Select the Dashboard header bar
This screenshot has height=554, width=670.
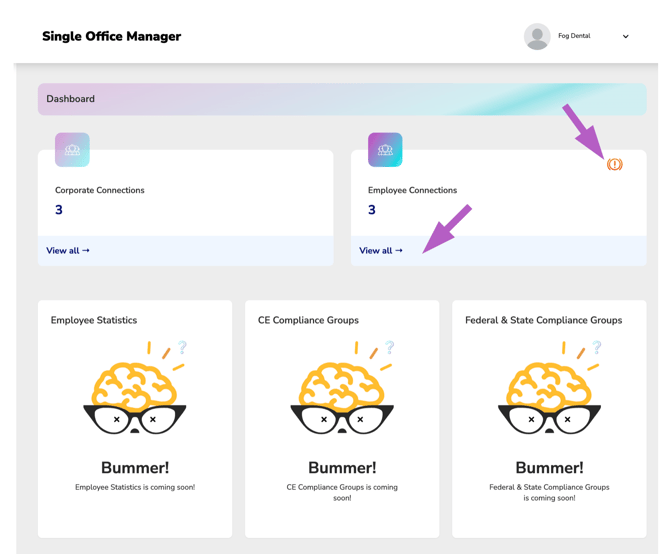pos(342,99)
